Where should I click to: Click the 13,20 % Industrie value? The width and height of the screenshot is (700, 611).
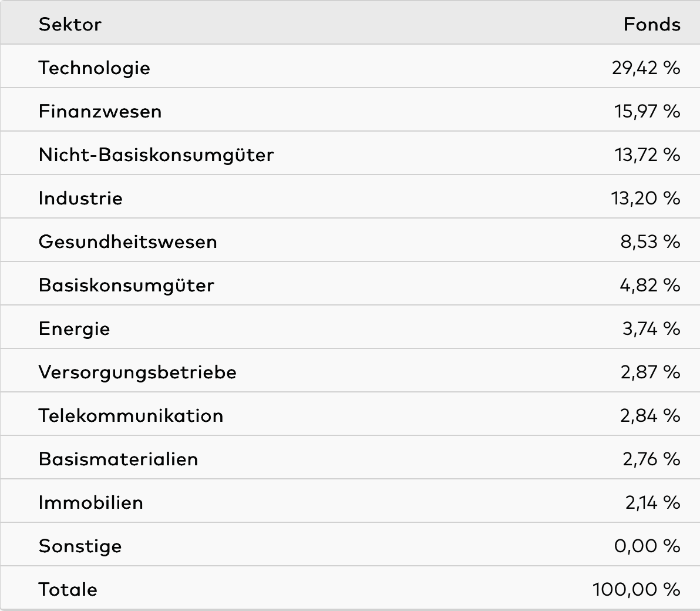coord(645,198)
